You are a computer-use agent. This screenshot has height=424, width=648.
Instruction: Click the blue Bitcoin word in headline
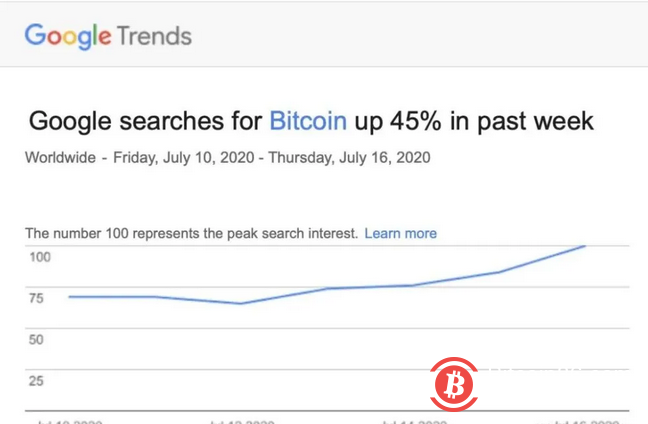tap(309, 122)
